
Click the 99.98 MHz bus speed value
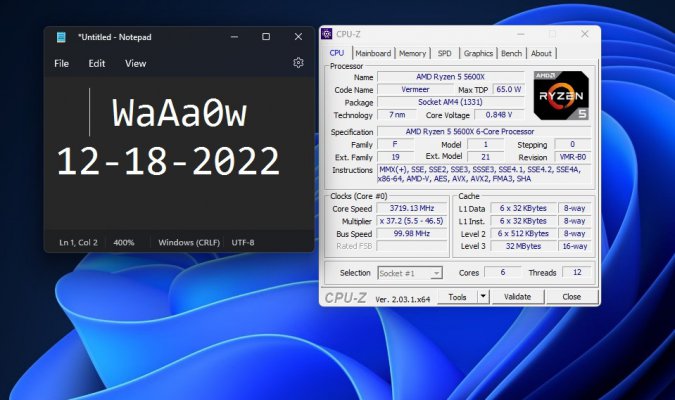[x=412, y=233]
